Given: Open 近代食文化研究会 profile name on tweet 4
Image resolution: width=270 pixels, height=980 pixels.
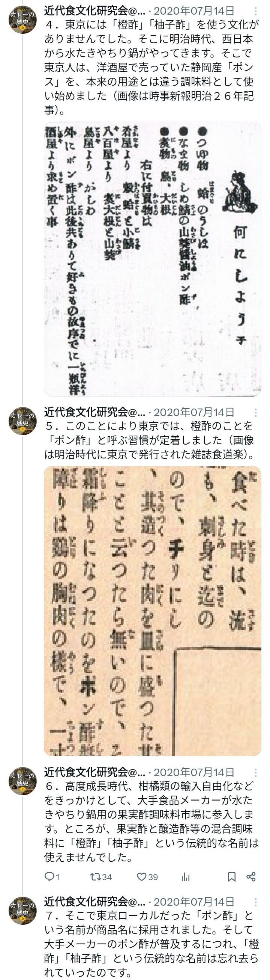Looking at the screenshot, I should pos(94,11).
